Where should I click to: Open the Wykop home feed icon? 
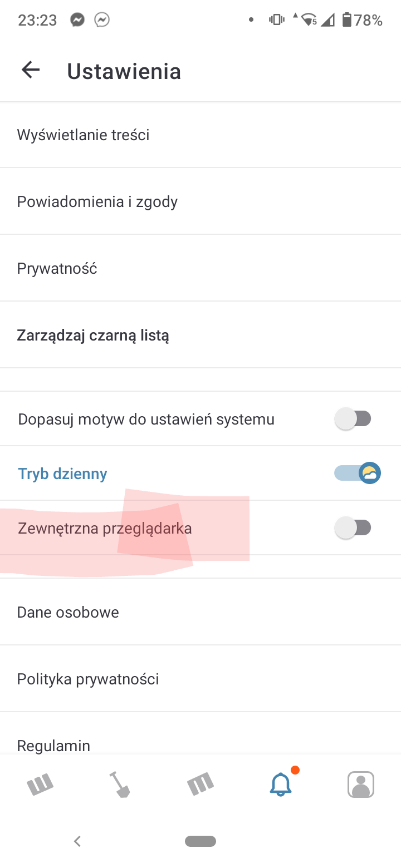pos(40,785)
